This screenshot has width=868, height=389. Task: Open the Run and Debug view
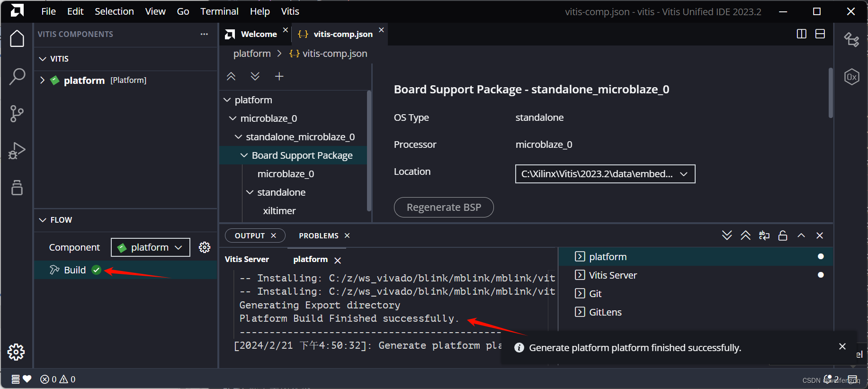17,151
